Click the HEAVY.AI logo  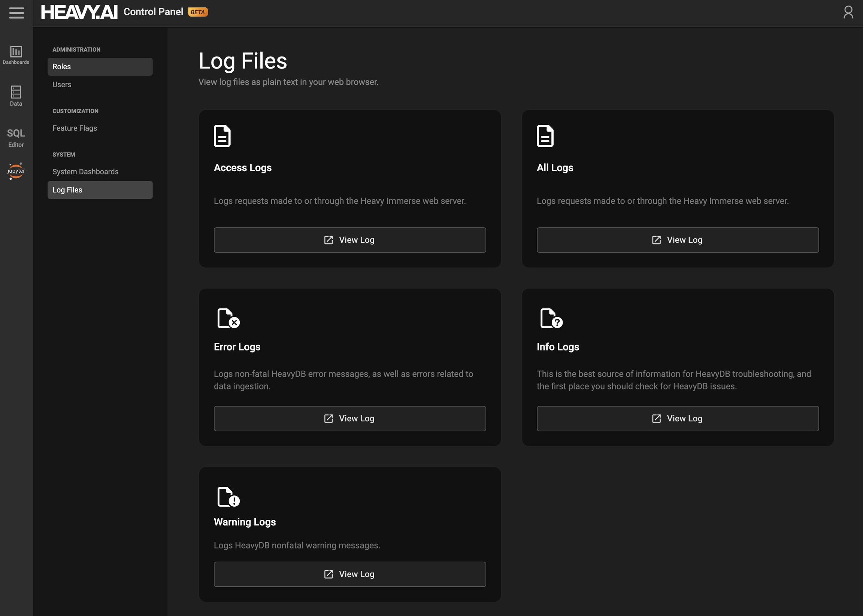coord(79,12)
